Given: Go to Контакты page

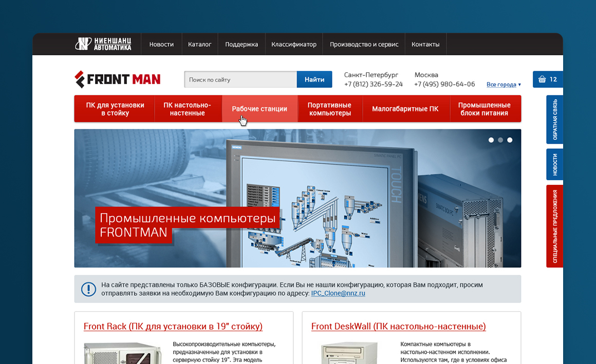Looking at the screenshot, I should [425, 44].
